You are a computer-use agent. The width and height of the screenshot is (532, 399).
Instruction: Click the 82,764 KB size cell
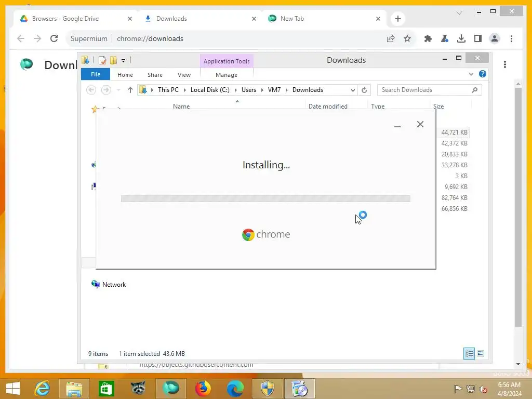pos(454,198)
